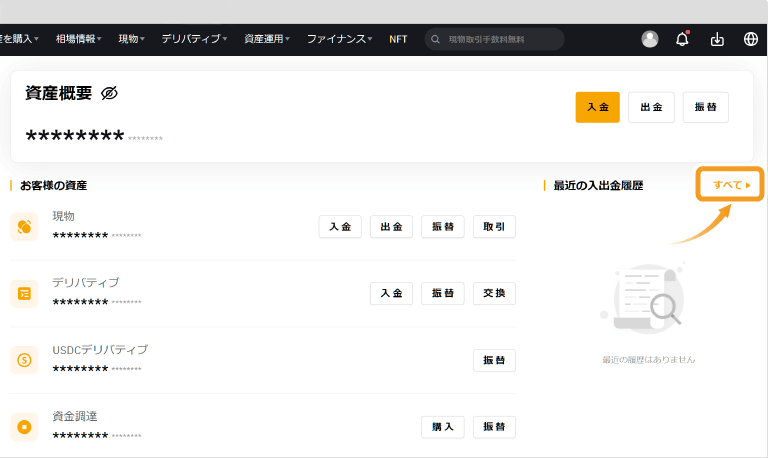The image size is (768, 458).
Task: Open the user profile avatar icon
Action: (650, 39)
